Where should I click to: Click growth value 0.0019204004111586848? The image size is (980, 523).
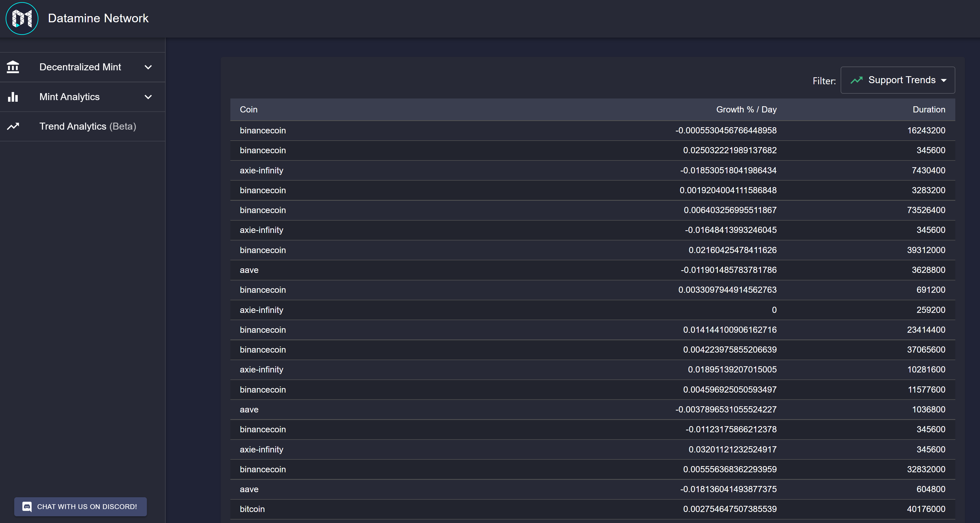(728, 191)
